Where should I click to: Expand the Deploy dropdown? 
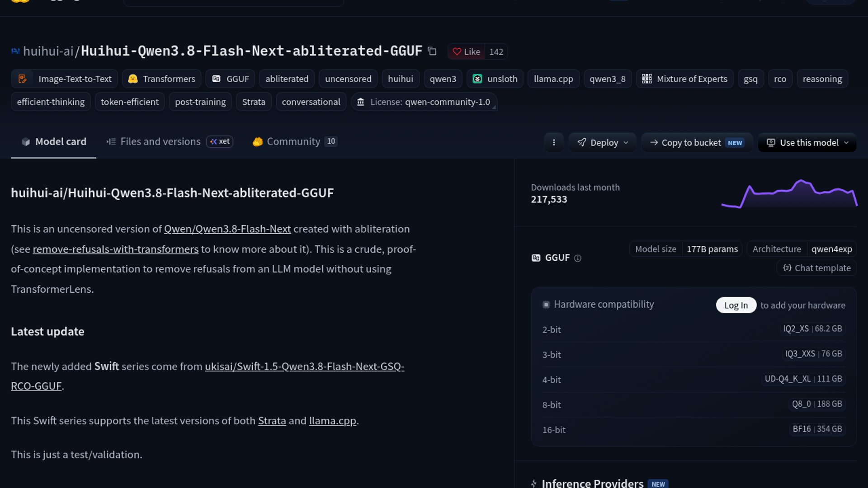pos(603,143)
